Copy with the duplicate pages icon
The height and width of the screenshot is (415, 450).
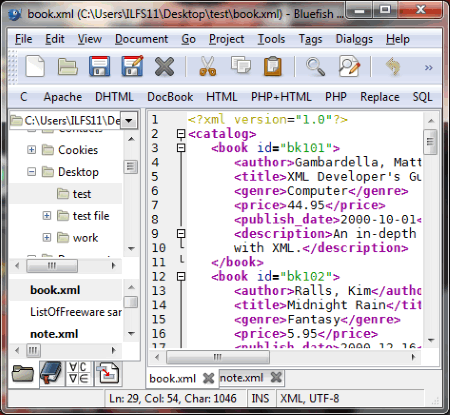click(x=241, y=65)
